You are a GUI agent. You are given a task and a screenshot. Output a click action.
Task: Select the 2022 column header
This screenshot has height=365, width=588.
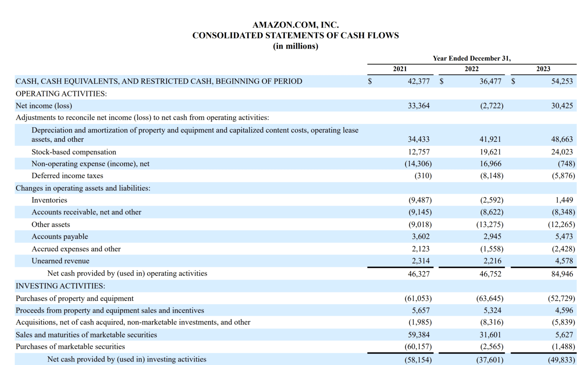click(x=472, y=69)
